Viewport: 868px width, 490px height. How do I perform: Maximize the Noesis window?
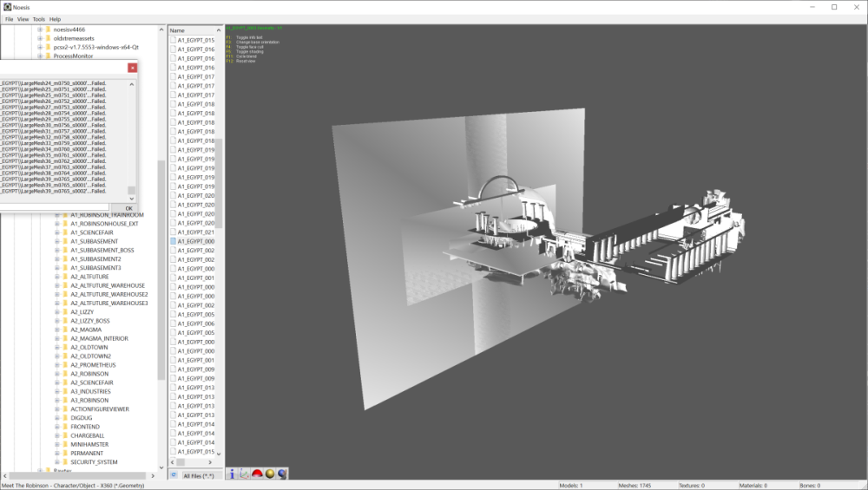coord(834,7)
